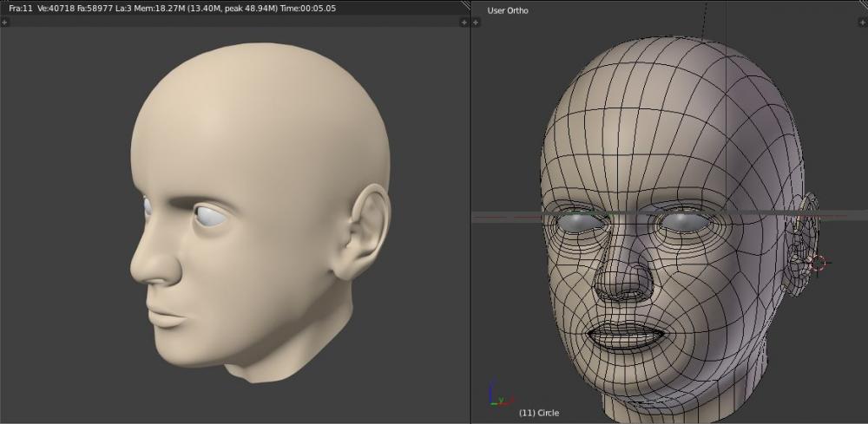This screenshot has height=424, width=868.
Task: Expand the render view's top-left plus widget
Action: pos(4,22)
